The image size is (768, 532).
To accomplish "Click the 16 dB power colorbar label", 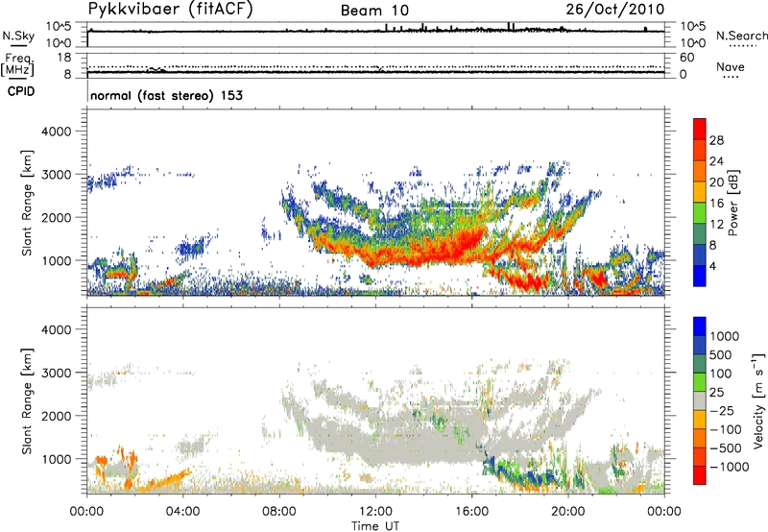I will [716, 204].
